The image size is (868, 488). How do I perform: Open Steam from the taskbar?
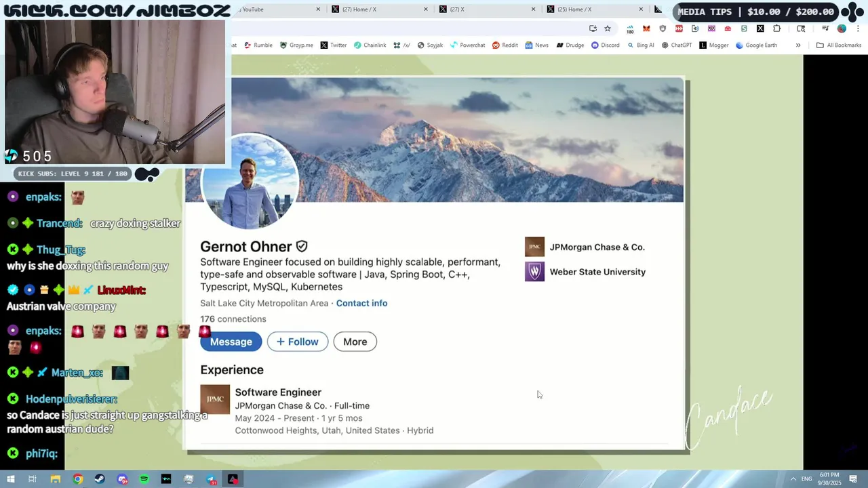click(x=100, y=479)
